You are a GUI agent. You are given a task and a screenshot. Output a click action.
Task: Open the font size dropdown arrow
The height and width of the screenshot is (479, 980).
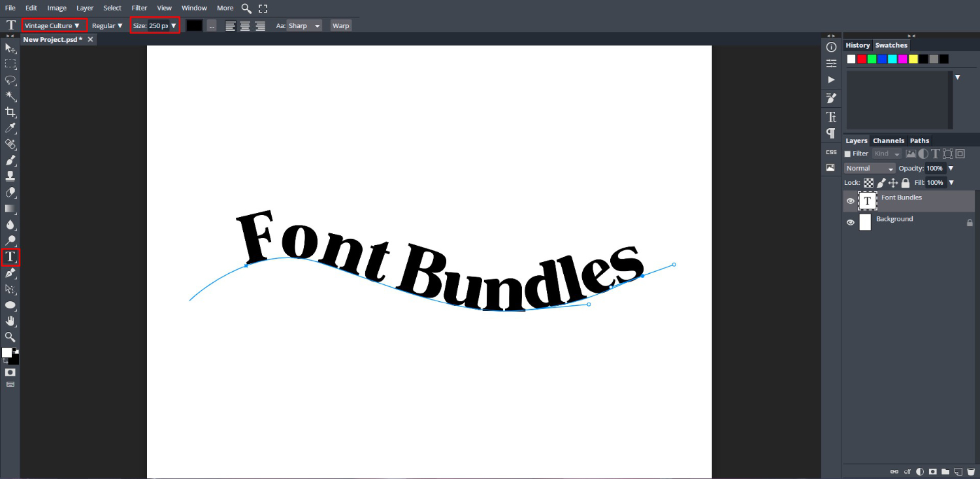tap(174, 26)
